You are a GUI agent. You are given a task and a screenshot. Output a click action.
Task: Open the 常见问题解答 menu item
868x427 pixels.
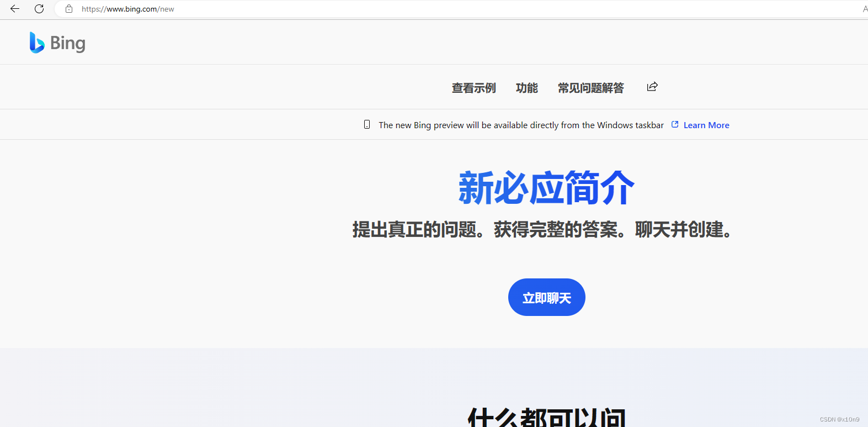[x=590, y=88]
